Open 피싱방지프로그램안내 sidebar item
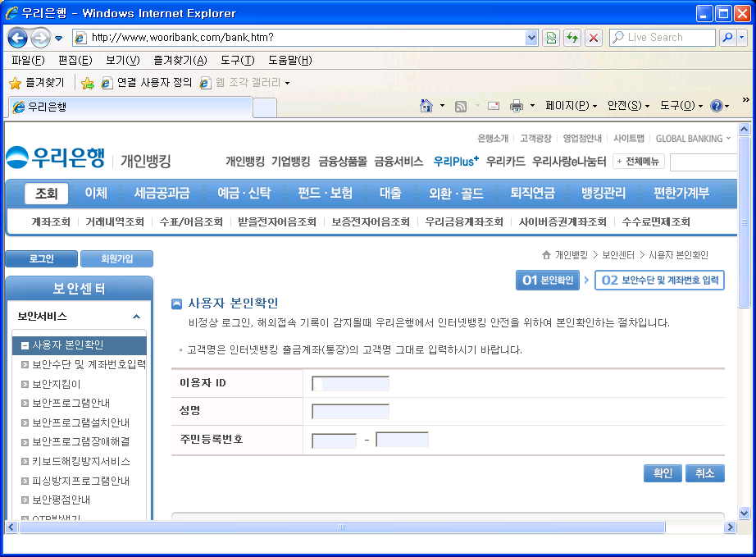 point(75,481)
